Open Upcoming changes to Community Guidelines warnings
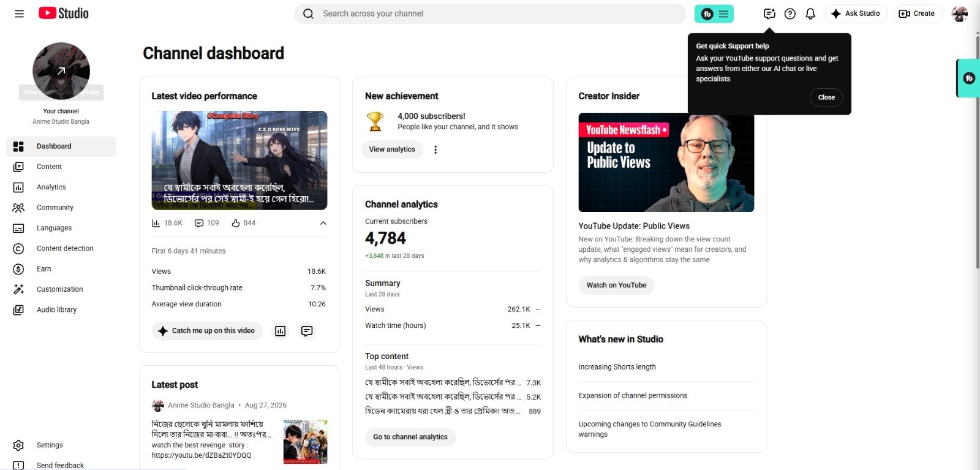 [x=650, y=429]
